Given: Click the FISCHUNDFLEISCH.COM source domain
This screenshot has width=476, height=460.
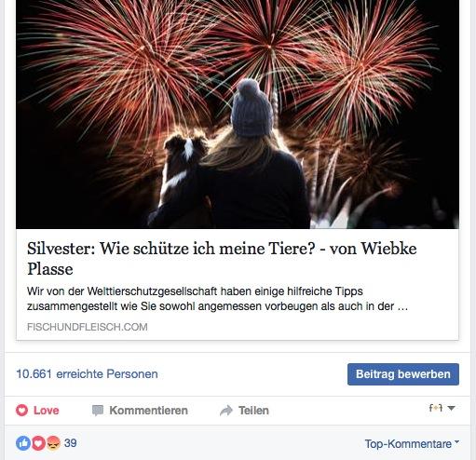Looking at the screenshot, I should click(88, 327).
